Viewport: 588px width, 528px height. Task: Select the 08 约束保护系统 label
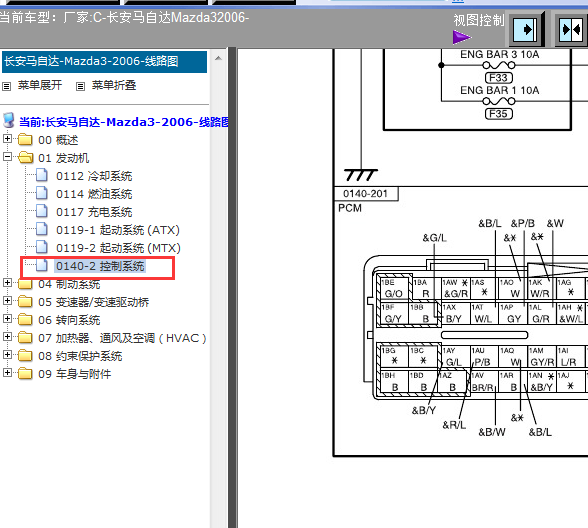coord(80,356)
